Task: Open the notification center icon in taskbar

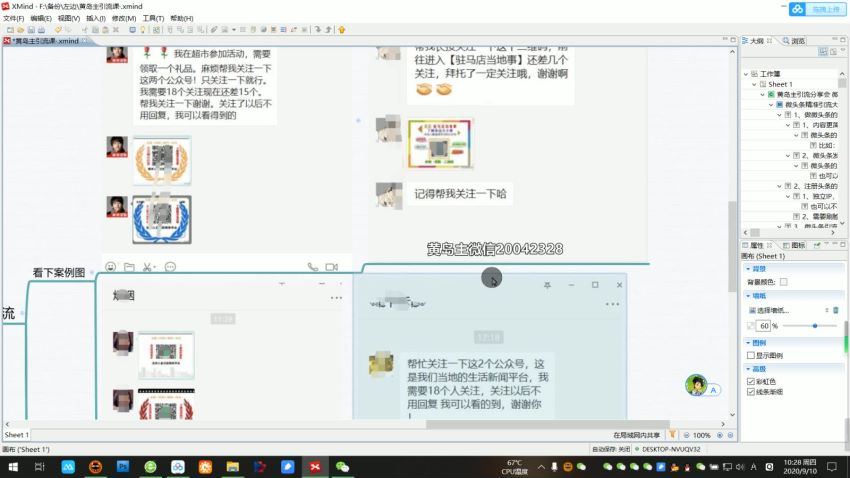Action: pos(832,466)
